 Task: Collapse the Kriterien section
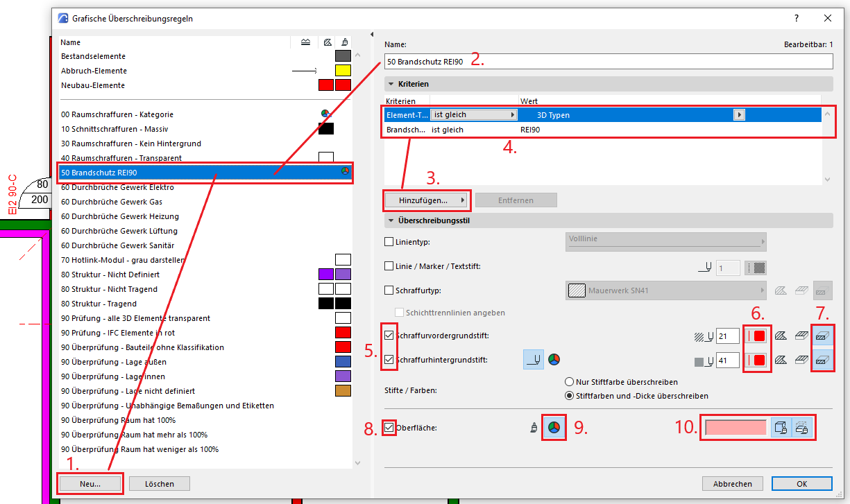click(391, 84)
